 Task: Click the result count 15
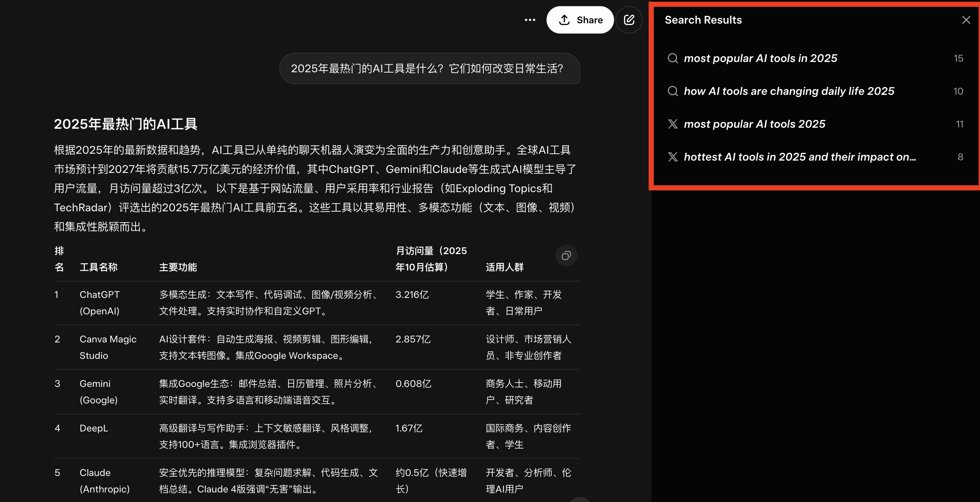pyautogui.click(x=958, y=59)
